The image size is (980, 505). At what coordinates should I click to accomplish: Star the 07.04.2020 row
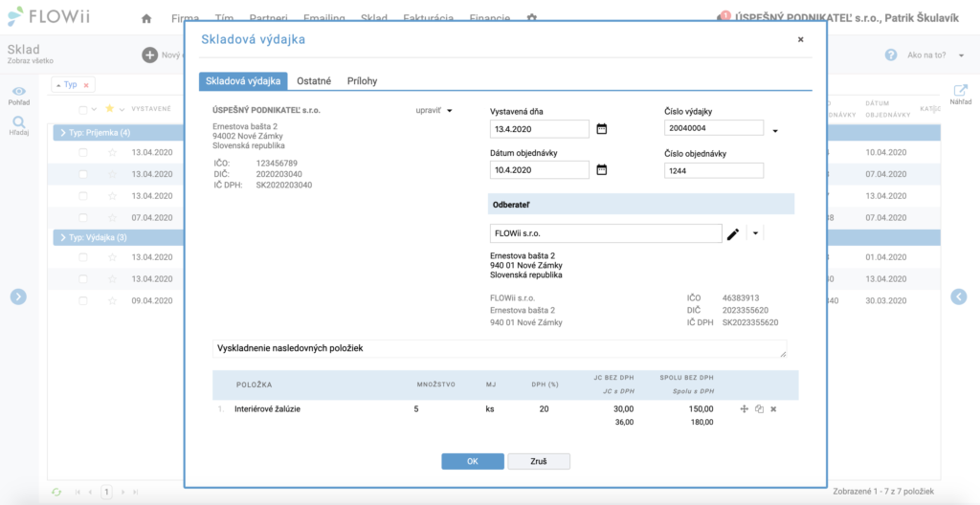(x=113, y=217)
